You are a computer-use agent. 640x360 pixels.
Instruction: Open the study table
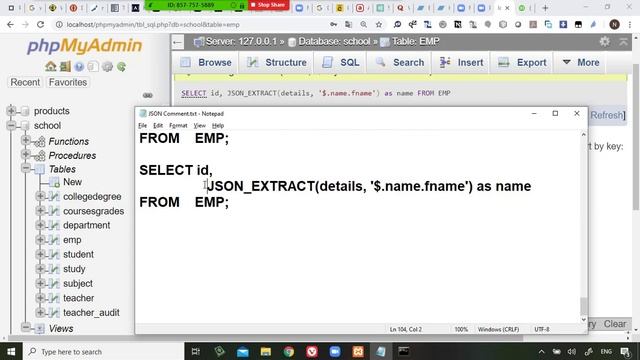coord(74,269)
